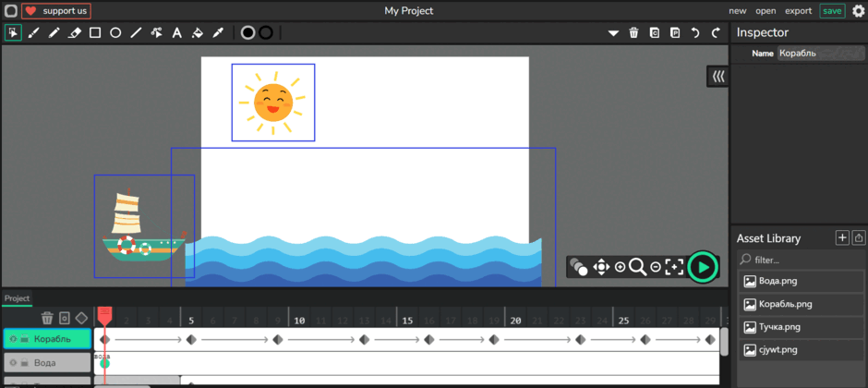Image resolution: width=868 pixels, height=388 pixels.
Task: Click the 'My Project' title
Action: (x=408, y=10)
